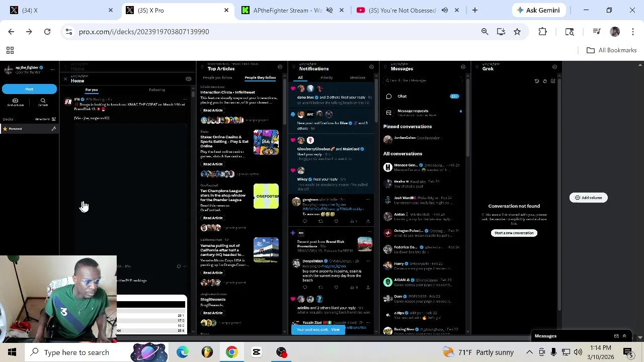The image size is (644, 362).
Task: Open Menace Gen conversation
Action: point(423,167)
